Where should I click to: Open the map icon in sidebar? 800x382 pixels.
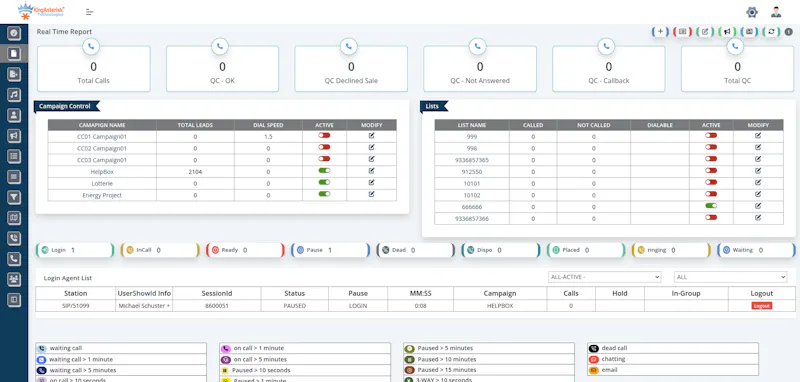pos(14,218)
